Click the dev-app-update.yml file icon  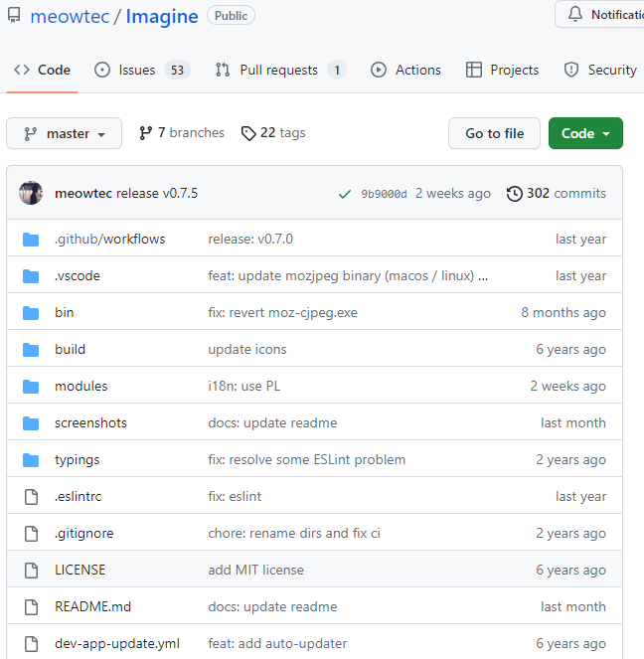(31, 644)
